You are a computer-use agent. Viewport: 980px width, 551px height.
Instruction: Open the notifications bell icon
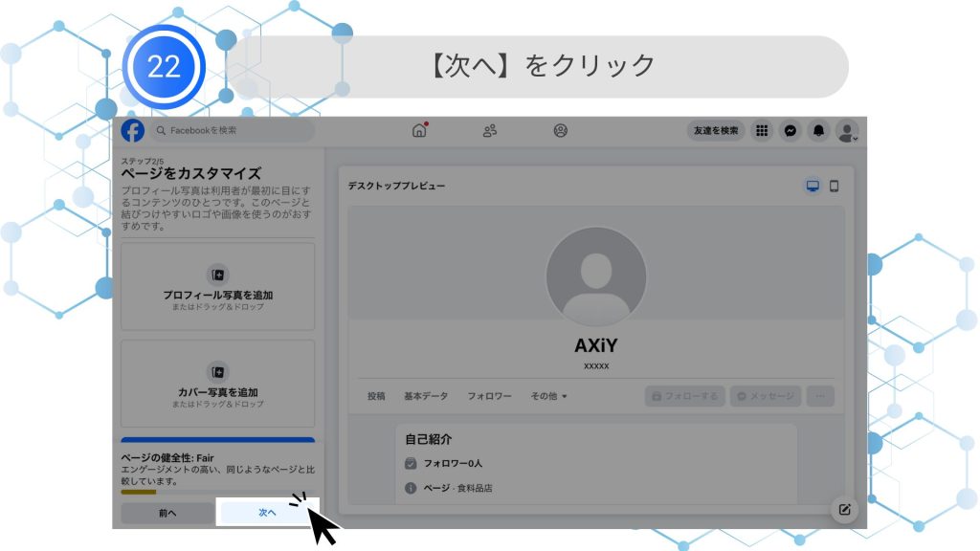(x=819, y=131)
